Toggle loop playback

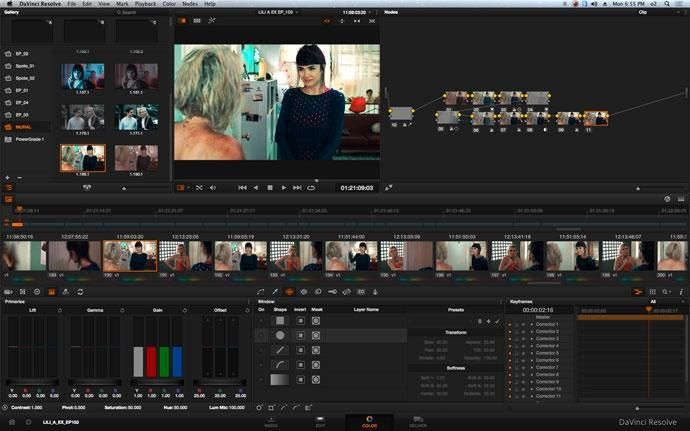tap(311, 188)
